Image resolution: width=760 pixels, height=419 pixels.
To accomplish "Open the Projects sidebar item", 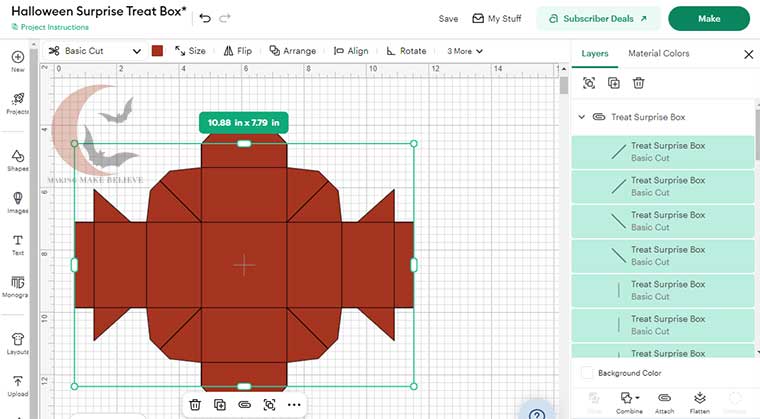I will tap(17, 103).
